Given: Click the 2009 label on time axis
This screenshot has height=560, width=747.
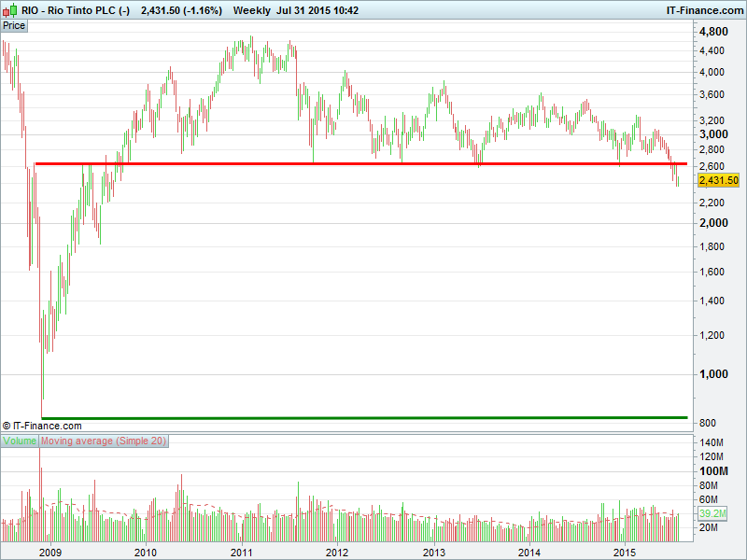Looking at the screenshot, I should [50, 553].
